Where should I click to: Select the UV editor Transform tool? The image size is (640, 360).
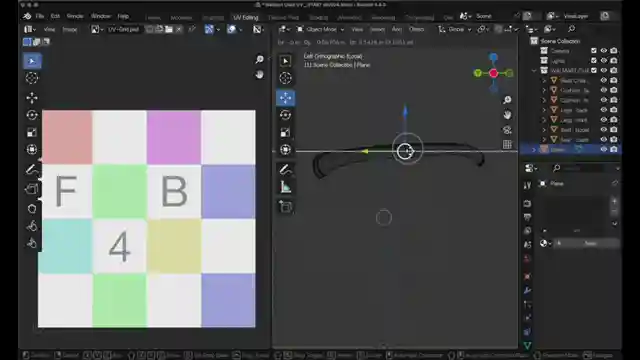click(x=32, y=149)
